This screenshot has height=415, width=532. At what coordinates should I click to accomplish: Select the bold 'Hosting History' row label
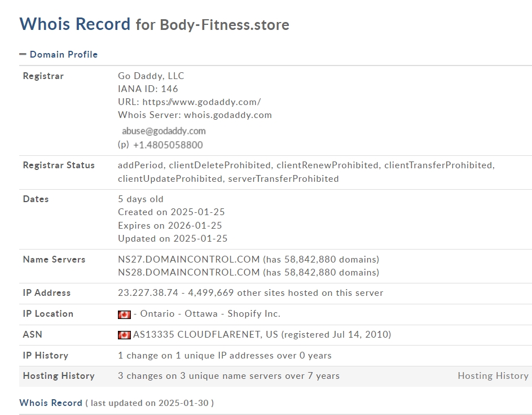[x=59, y=375]
